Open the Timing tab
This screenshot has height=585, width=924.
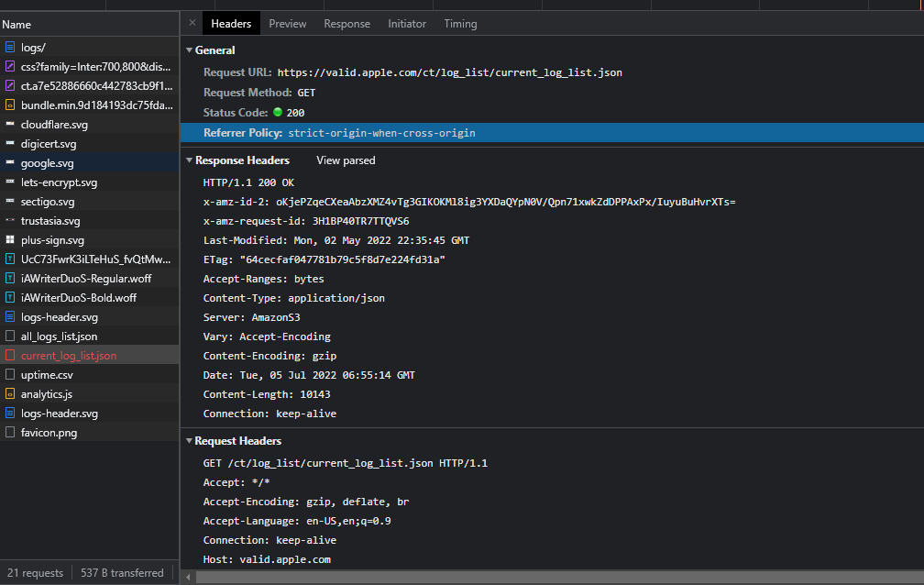click(460, 24)
